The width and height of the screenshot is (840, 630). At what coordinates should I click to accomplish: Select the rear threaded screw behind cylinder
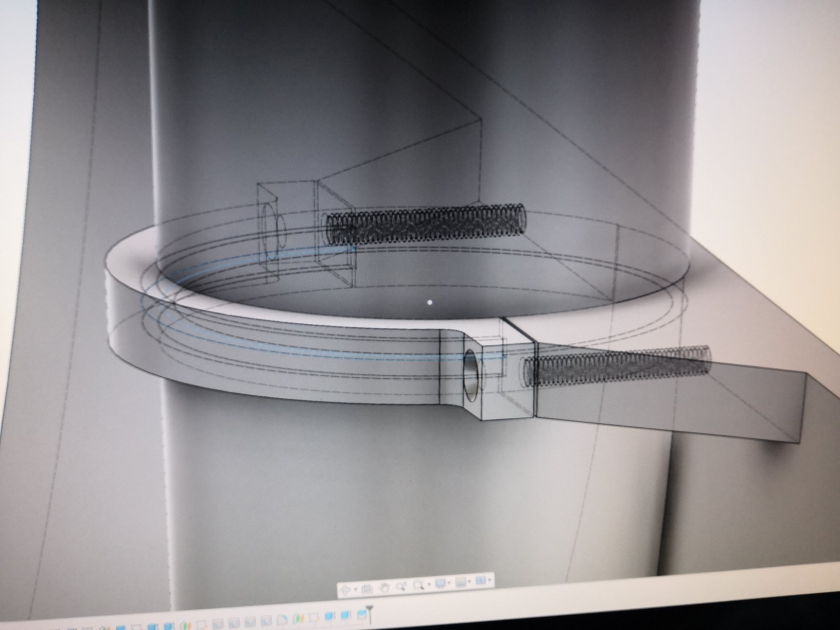427,224
